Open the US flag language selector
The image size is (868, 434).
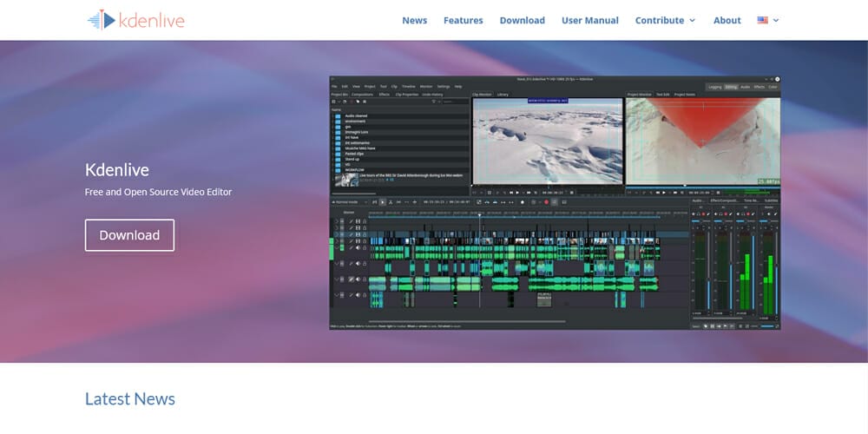coord(768,21)
